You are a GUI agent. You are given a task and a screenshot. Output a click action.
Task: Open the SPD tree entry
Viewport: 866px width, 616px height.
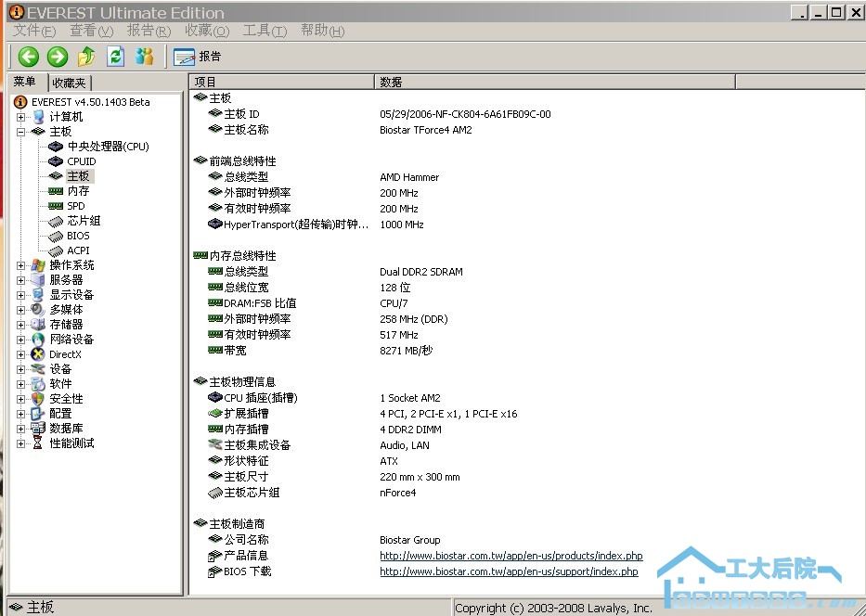75,206
